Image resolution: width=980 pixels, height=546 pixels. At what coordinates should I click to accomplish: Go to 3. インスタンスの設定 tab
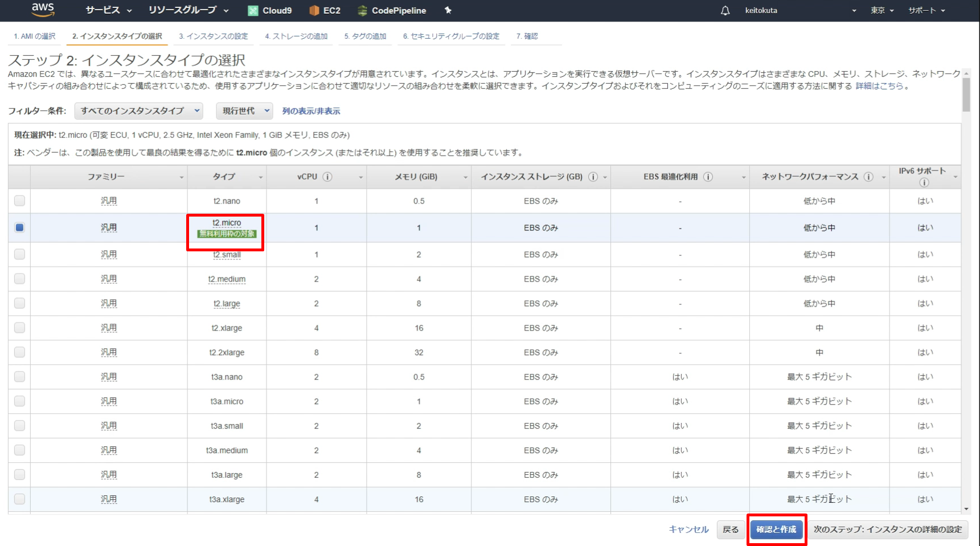(x=214, y=36)
